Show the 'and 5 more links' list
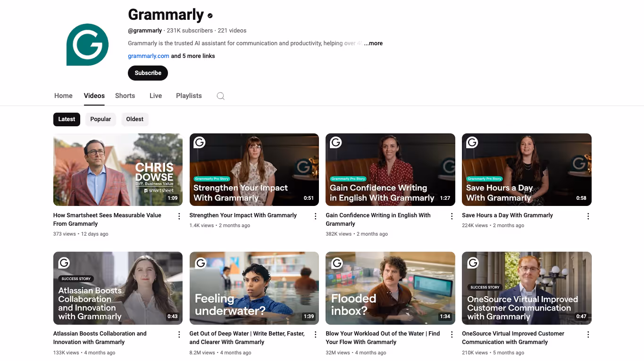 tap(193, 56)
